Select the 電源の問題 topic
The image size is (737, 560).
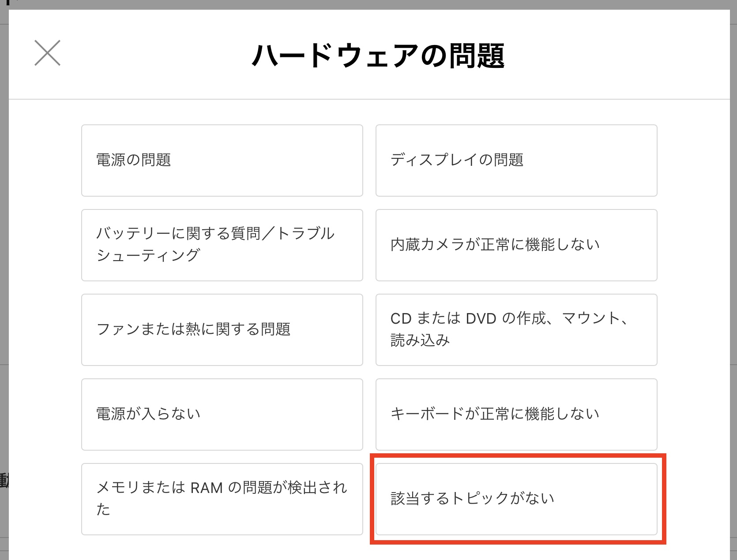pos(222,161)
